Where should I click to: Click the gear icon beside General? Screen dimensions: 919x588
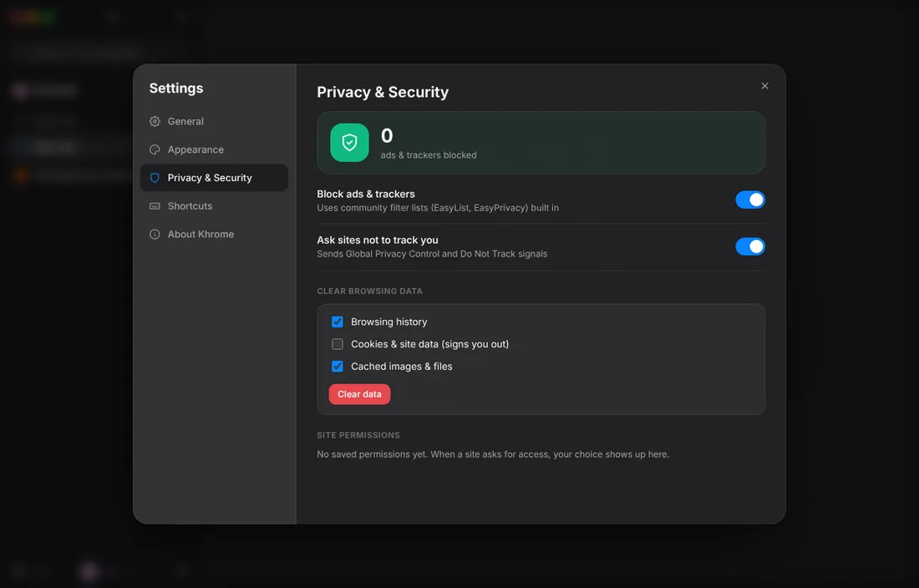click(155, 121)
